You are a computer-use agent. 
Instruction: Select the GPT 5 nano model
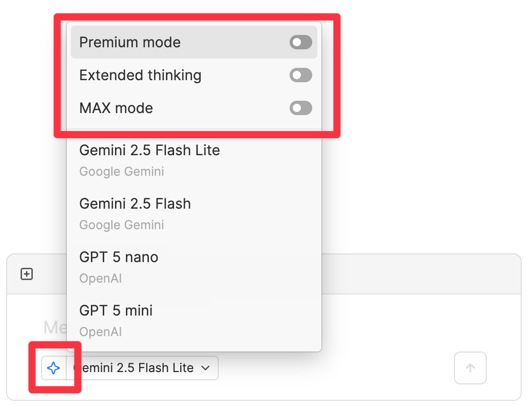[119, 257]
